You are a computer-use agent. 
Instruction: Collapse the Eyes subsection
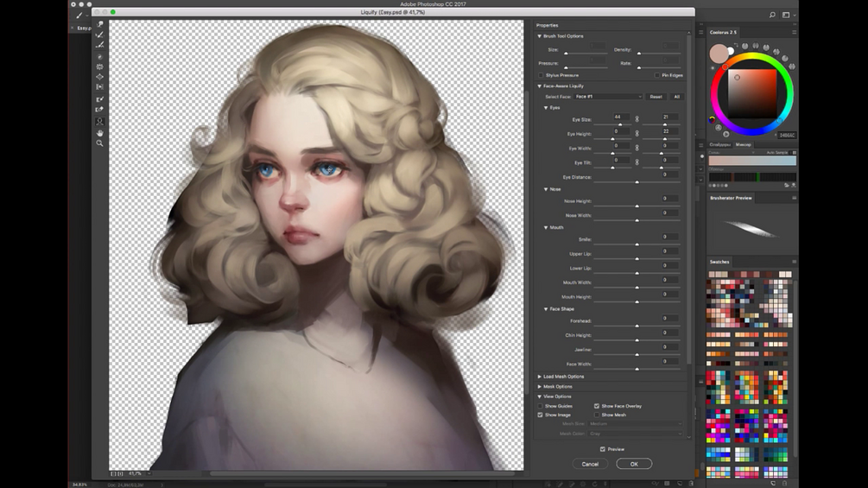[x=546, y=108]
